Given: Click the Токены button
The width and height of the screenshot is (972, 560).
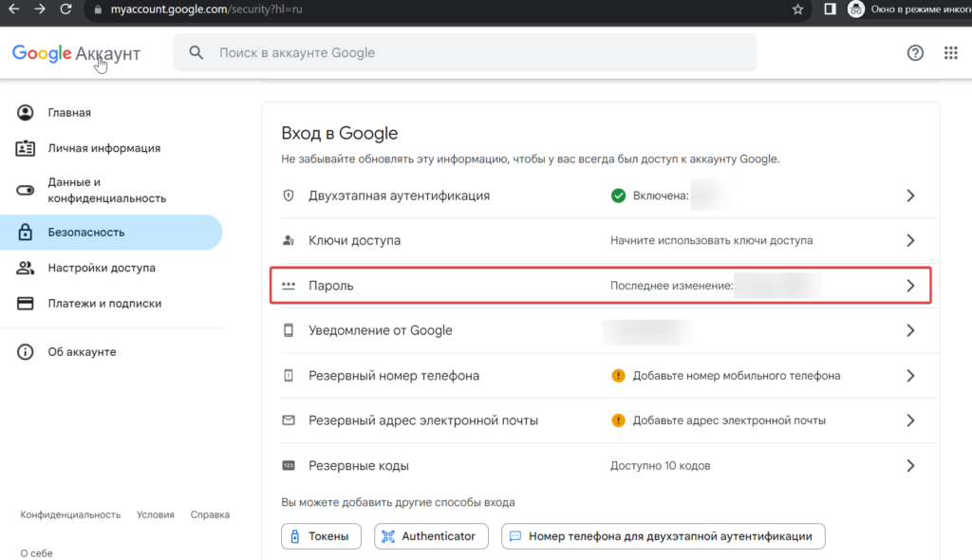Looking at the screenshot, I should click(x=321, y=536).
